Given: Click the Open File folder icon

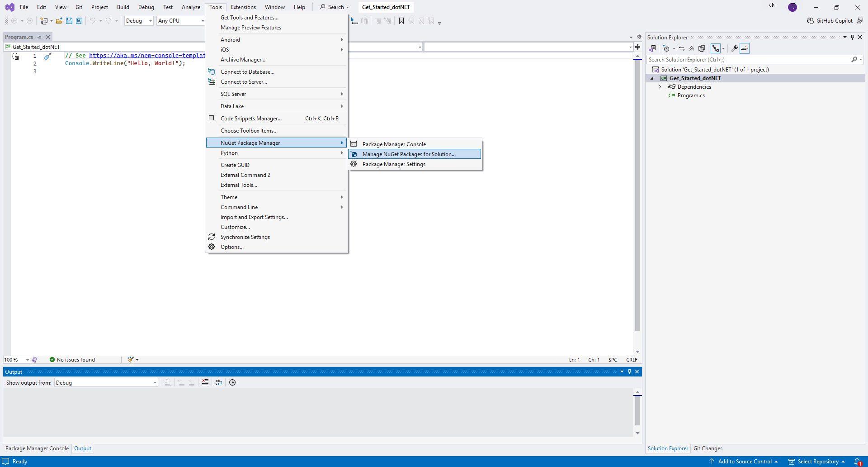Looking at the screenshot, I should [x=59, y=21].
